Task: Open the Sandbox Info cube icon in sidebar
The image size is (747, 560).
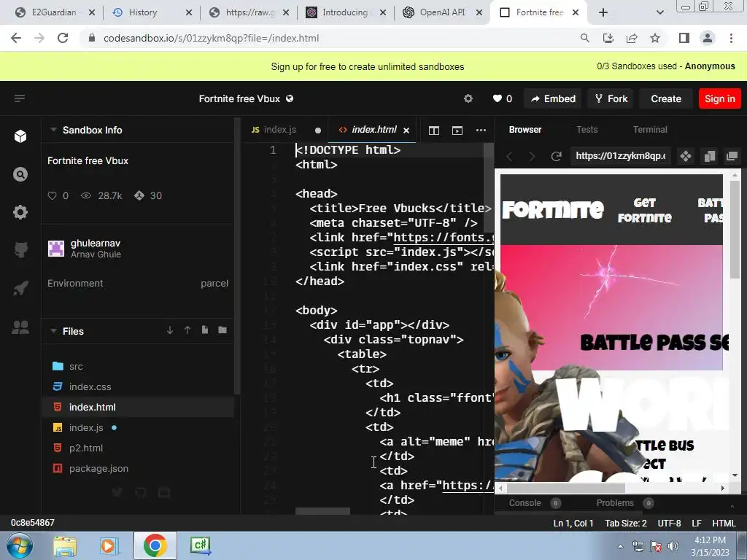Action: [x=20, y=136]
